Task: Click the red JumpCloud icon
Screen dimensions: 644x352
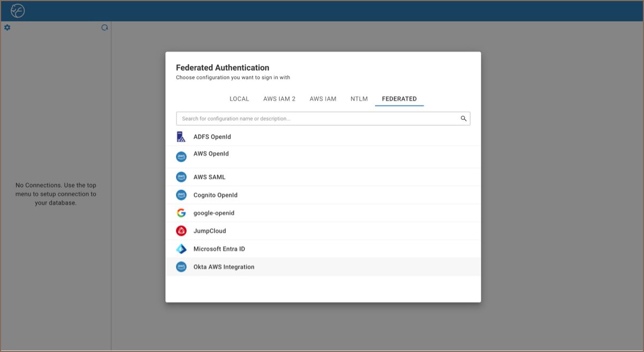Action: (181, 231)
